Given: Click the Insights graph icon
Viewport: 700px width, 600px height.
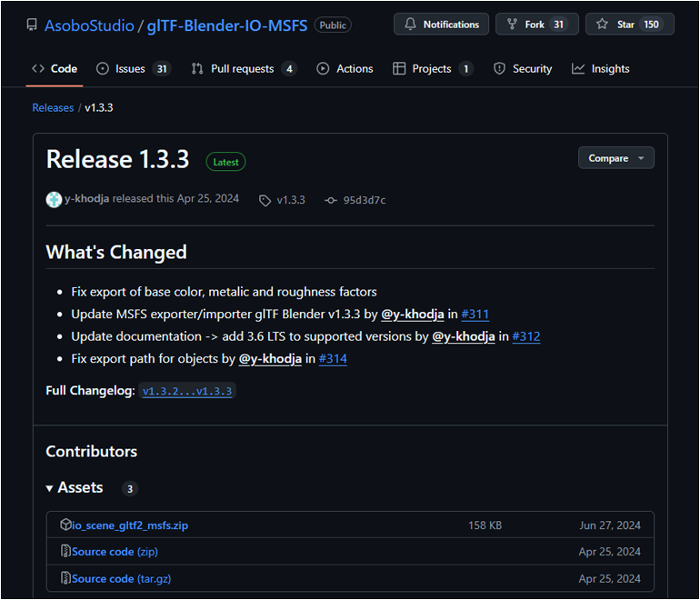Looking at the screenshot, I should click(578, 69).
